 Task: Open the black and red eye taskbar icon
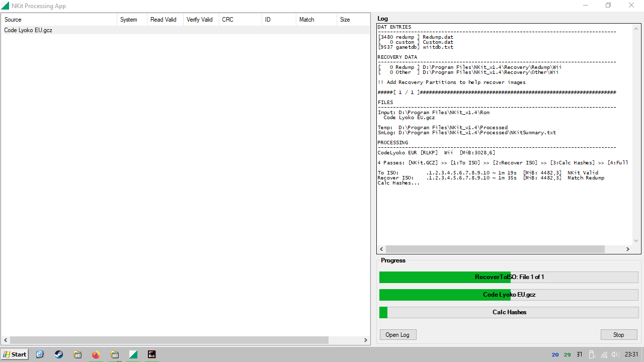(152, 354)
